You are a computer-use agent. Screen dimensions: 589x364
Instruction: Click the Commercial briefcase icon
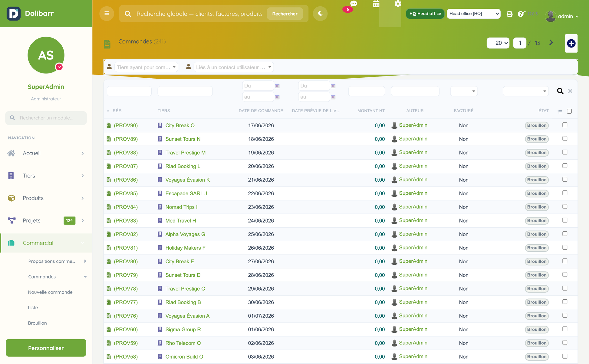(x=11, y=243)
